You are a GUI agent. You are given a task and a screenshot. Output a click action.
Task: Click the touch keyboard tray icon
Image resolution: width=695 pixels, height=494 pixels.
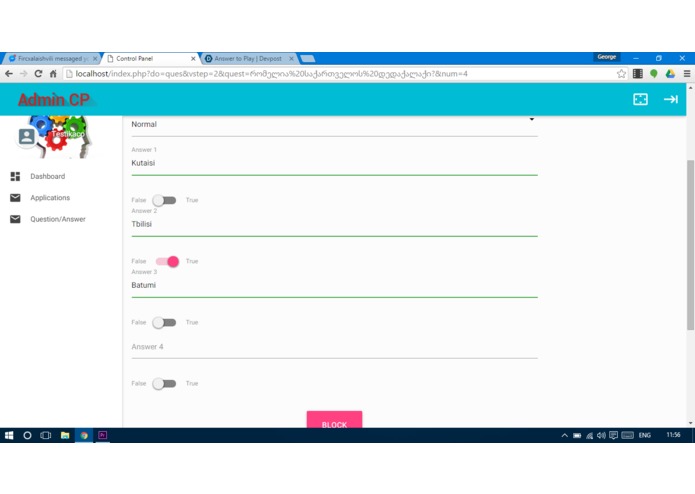click(x=627, y=436)
